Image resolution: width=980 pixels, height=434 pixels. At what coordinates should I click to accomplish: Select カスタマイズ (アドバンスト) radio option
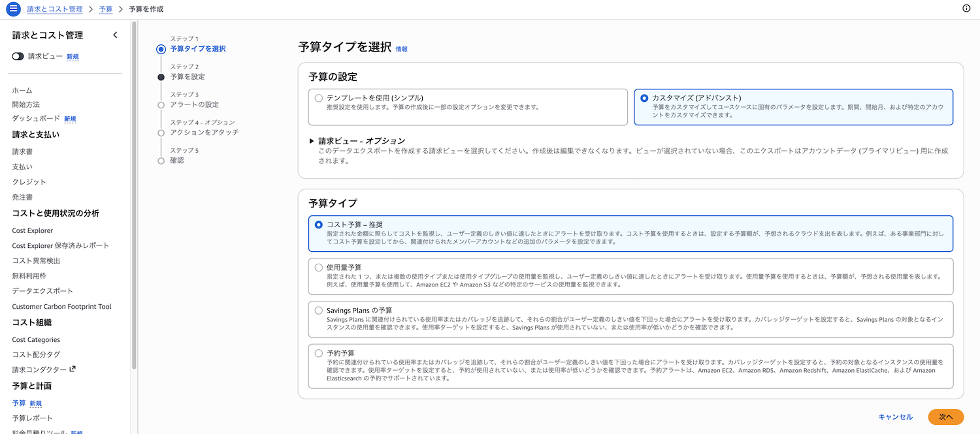point(644,98)
